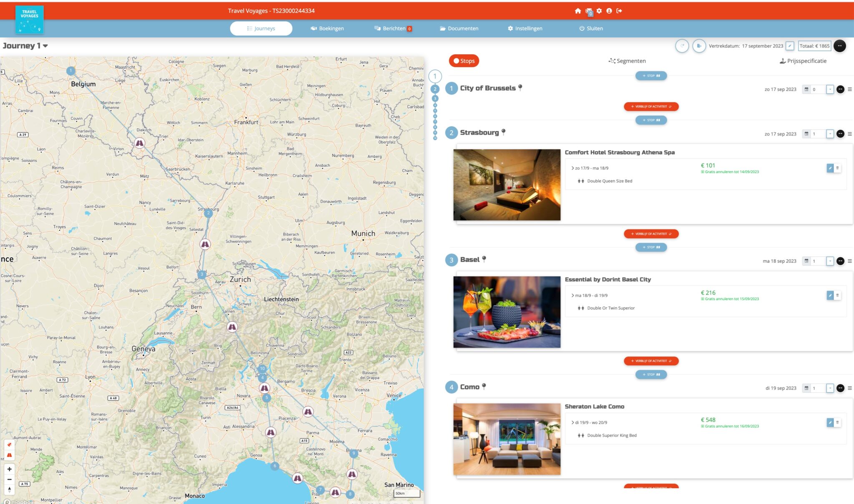Switch to the Prijsspecificatie view

pyautogui.click(x=803, y=61)
